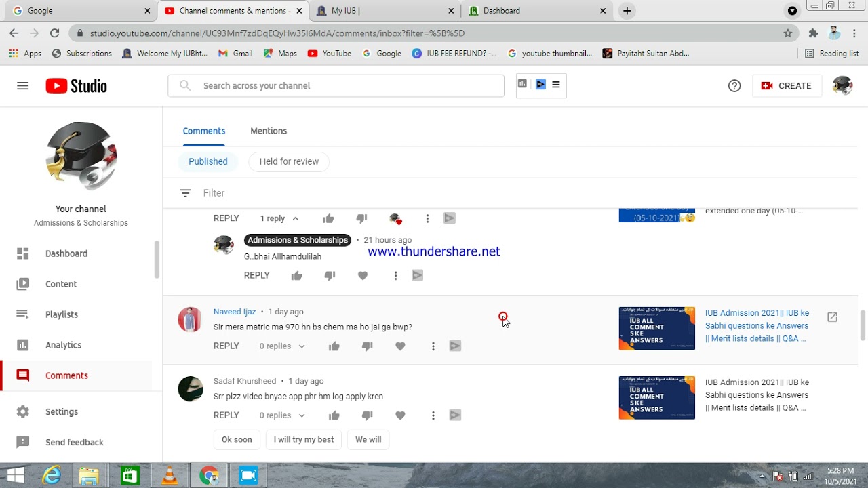The width and height of the screenshot is (868, 488).
Task: Click the thumbs up in the 1 reply row
Action: tap(328, 218)
